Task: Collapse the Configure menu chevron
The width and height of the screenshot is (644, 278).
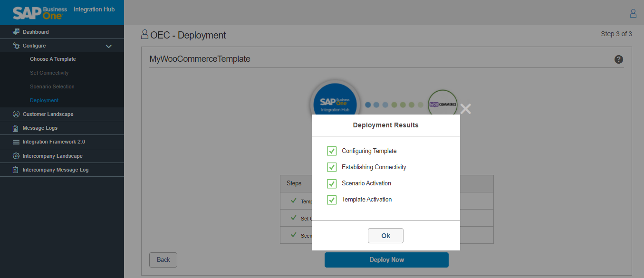Action: (x=108, y=46)
